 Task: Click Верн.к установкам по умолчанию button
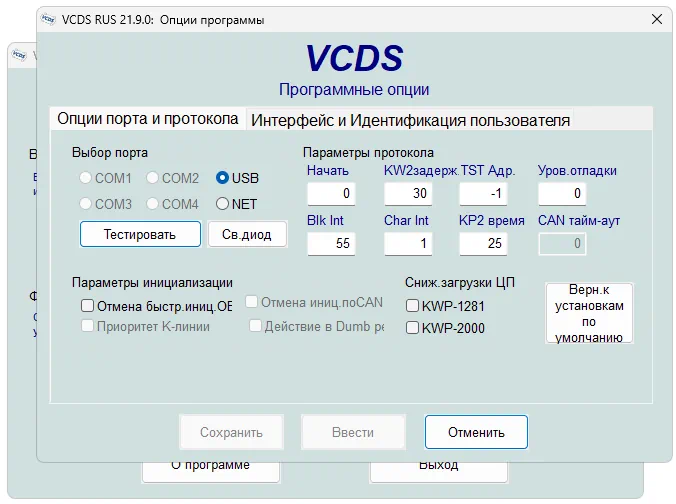[x=589, y=313]
